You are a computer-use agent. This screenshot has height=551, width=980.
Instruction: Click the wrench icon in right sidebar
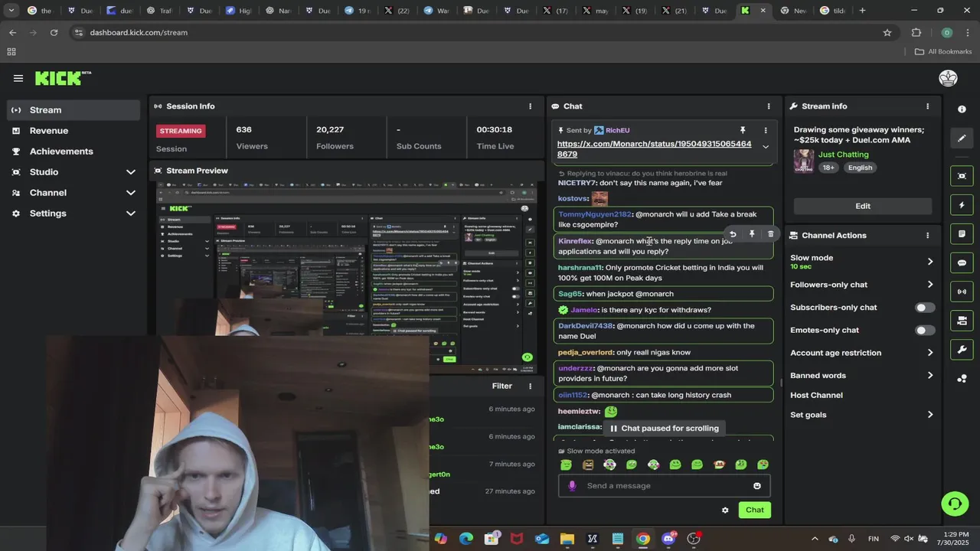(962, 350)
